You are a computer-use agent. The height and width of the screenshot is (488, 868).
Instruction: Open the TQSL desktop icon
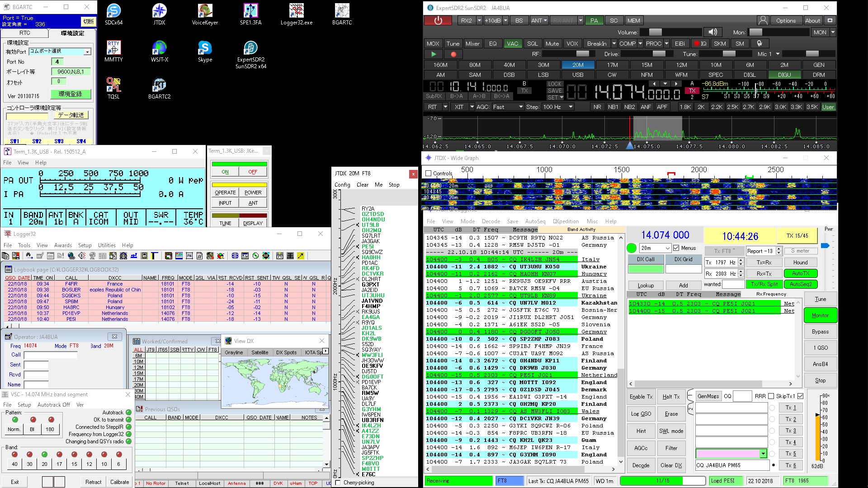coord(113,88)
